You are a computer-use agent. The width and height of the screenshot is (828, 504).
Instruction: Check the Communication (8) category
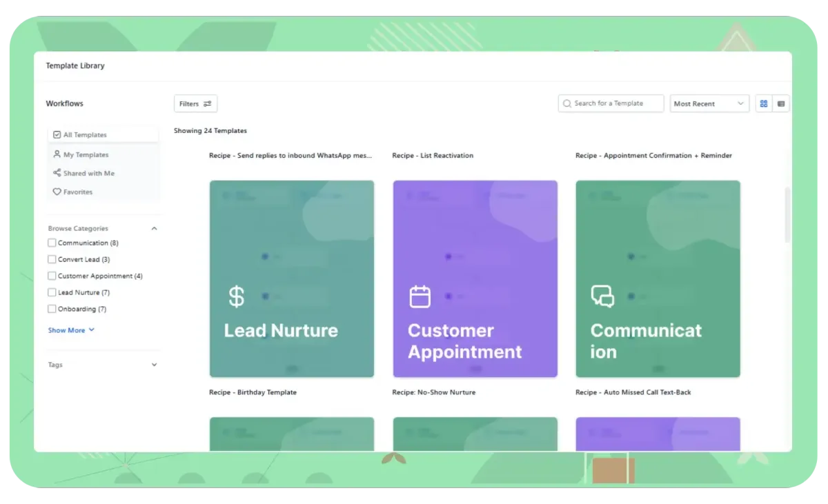[x=52, y=243]
